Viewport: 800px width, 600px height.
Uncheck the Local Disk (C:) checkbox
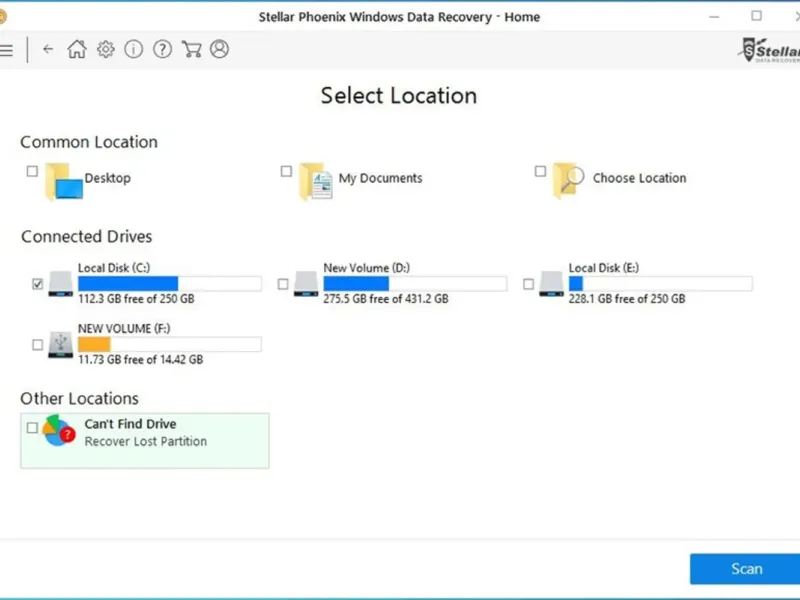pos(38,284)
